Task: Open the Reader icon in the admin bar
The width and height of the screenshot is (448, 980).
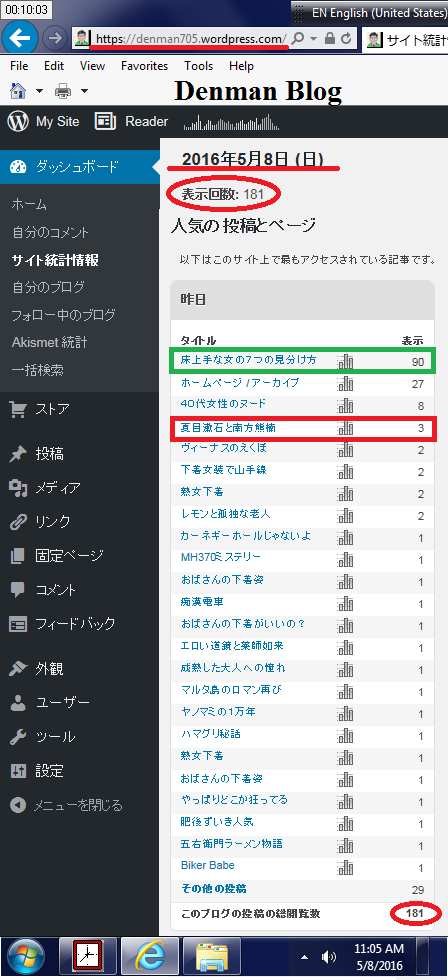Action: point(105,121)
